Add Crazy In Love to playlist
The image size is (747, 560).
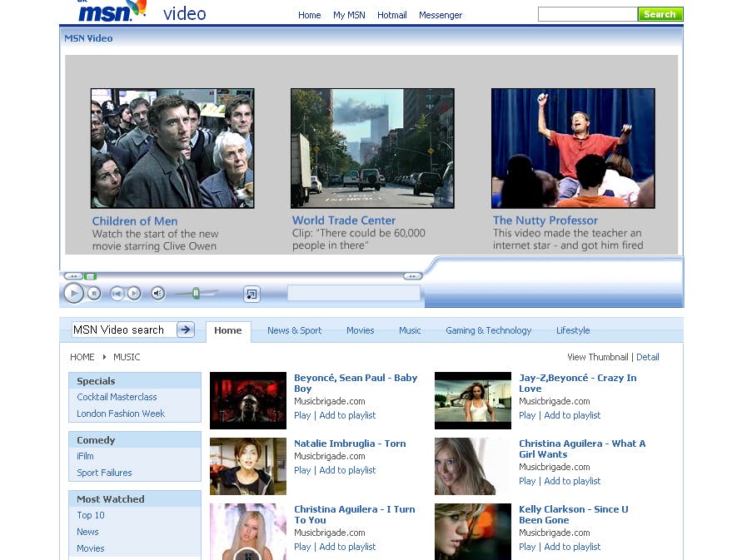tap(572, 415)
